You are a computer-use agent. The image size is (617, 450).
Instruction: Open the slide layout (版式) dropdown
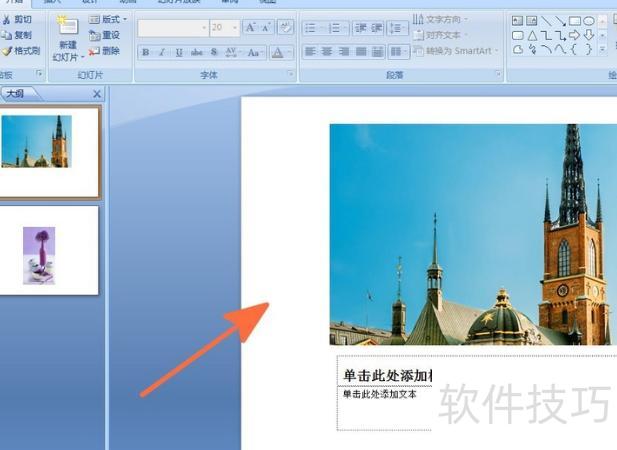107,19
